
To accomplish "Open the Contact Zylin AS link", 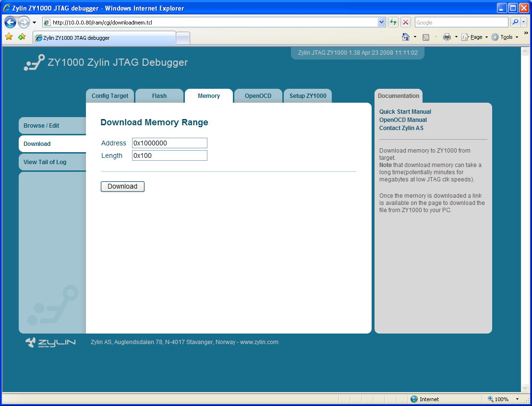I will point(401,128).
